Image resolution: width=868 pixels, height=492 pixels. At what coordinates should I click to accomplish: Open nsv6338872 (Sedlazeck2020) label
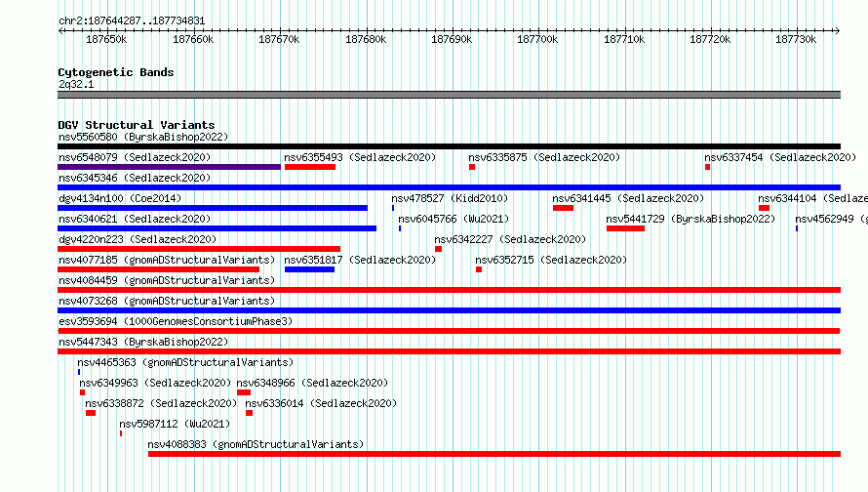pos(161,403)
